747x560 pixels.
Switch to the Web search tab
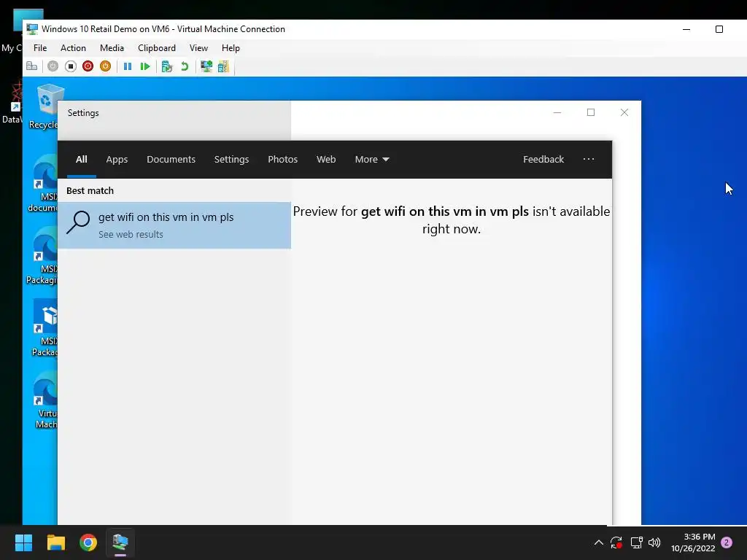coord(326,160)
